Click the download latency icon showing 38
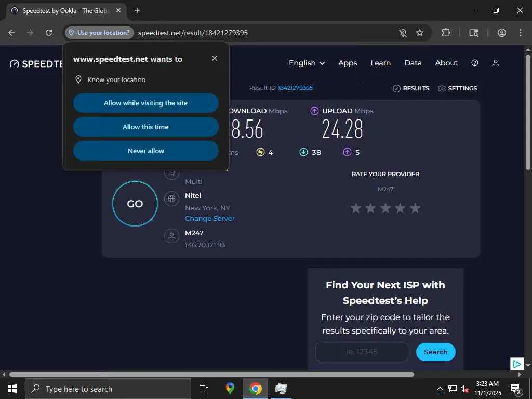 pos(303,152)
